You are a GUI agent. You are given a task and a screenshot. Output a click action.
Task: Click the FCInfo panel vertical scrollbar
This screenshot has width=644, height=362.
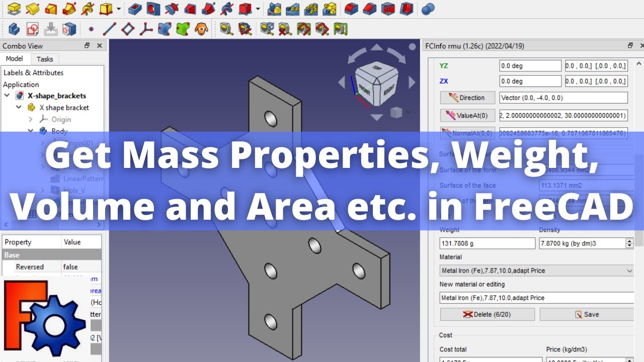pyautogui.click(x=639, y=201)
